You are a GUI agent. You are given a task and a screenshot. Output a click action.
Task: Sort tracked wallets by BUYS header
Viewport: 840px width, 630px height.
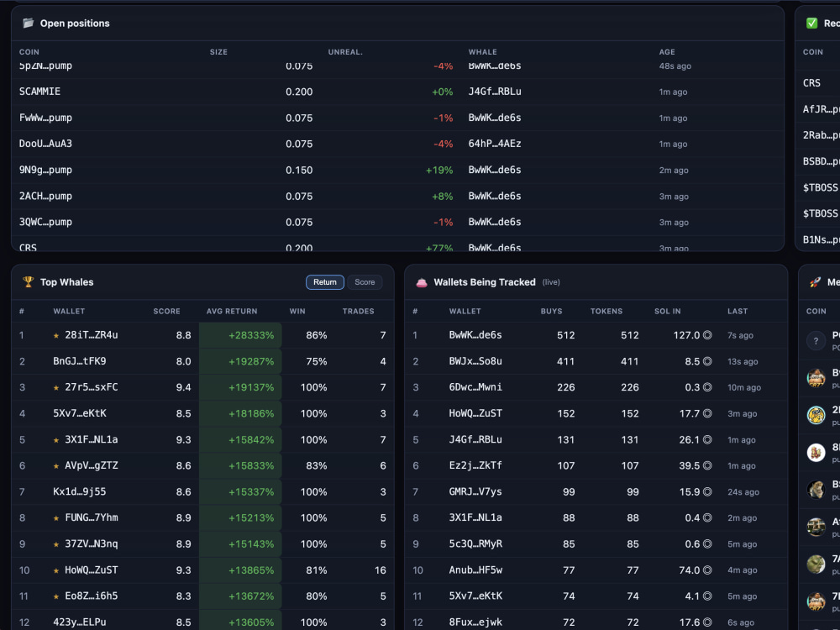[551, 312]
